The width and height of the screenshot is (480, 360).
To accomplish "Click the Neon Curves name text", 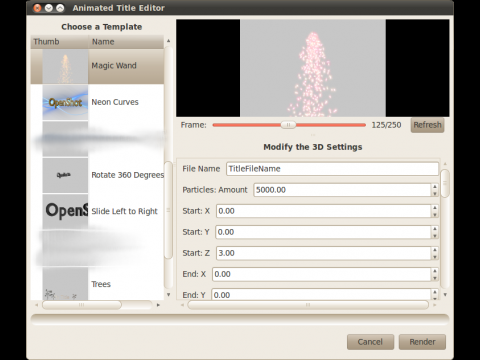I will pos(115,102).
